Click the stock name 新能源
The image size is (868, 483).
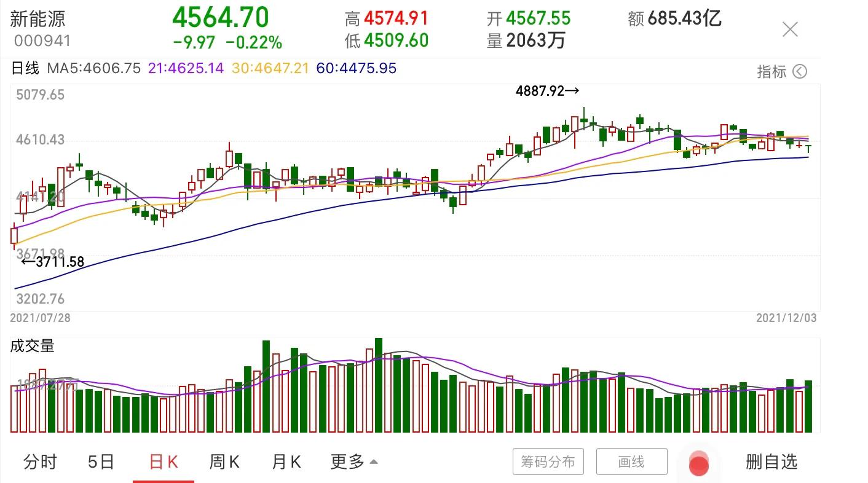37,18
